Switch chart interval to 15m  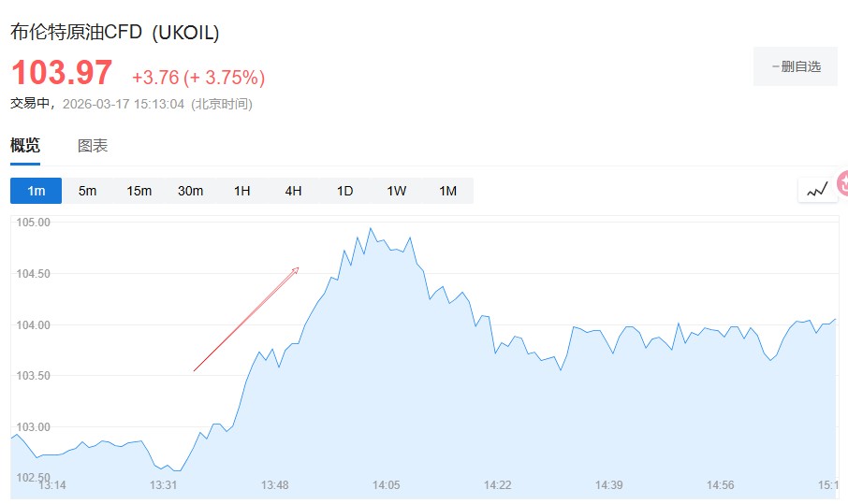pyautogui.click(x=139, y=191)
